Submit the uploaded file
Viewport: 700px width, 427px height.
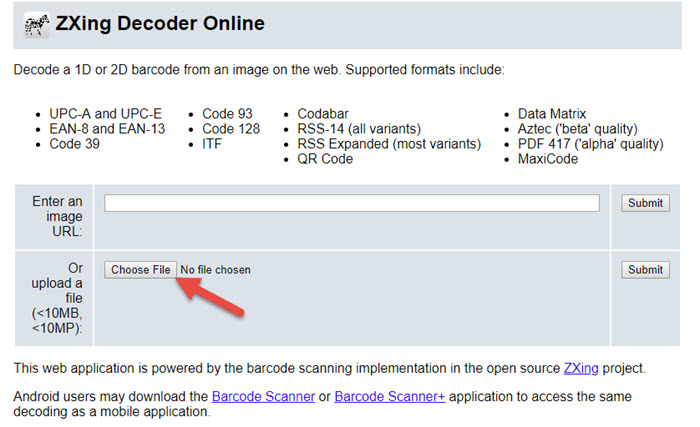pos(645,270)
